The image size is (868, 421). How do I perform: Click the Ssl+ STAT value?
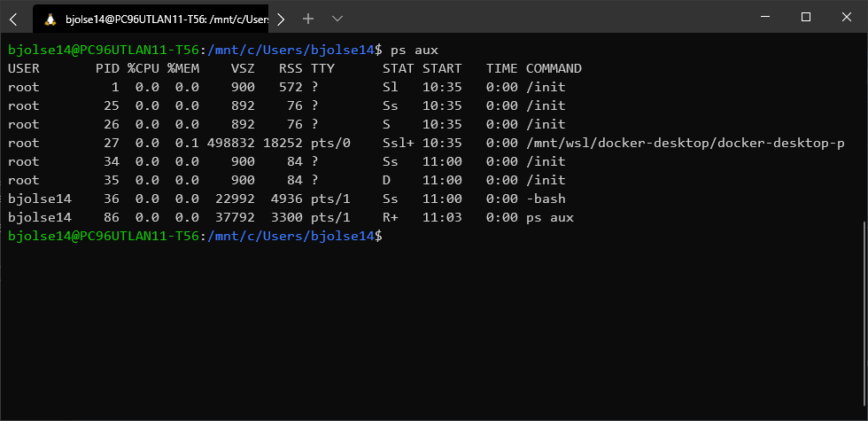pos(398,143)
